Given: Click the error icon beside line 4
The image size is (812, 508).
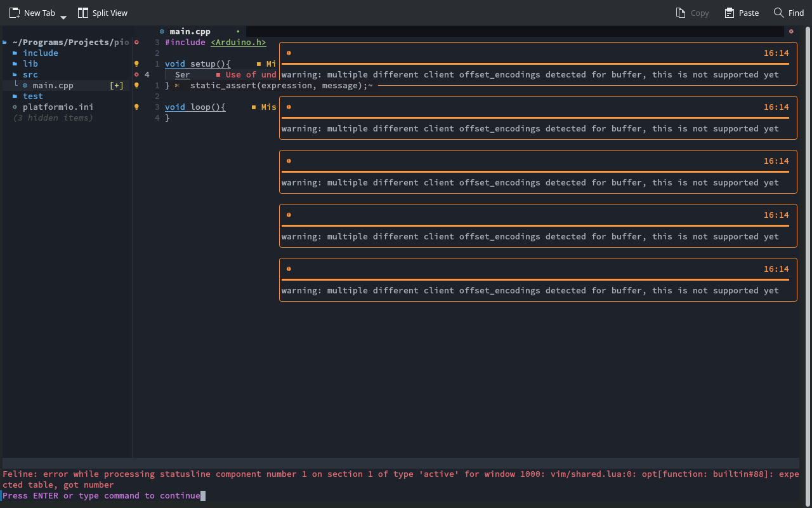Looking at the screenshot, I should tap(136, 74).
